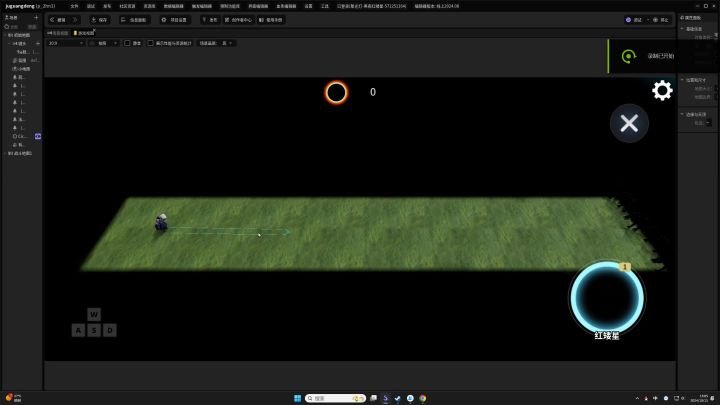This screenshot has height=405, width=720.
Task: Click the taskbar search box
Action: click(335, 398)
